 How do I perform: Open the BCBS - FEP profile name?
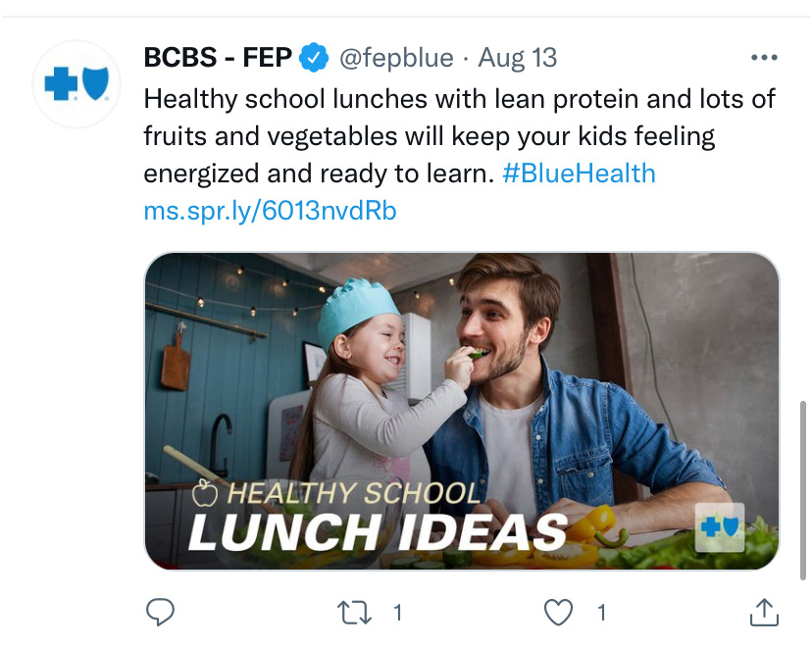click(218, 58)
